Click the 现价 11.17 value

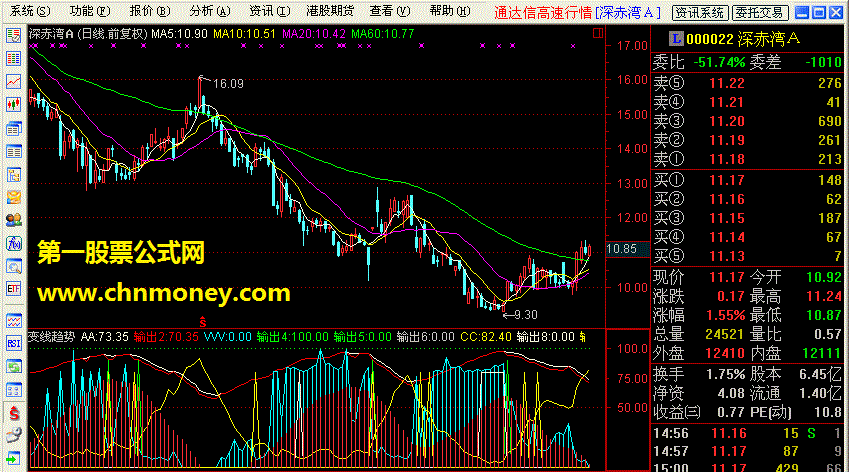point(727,277)
